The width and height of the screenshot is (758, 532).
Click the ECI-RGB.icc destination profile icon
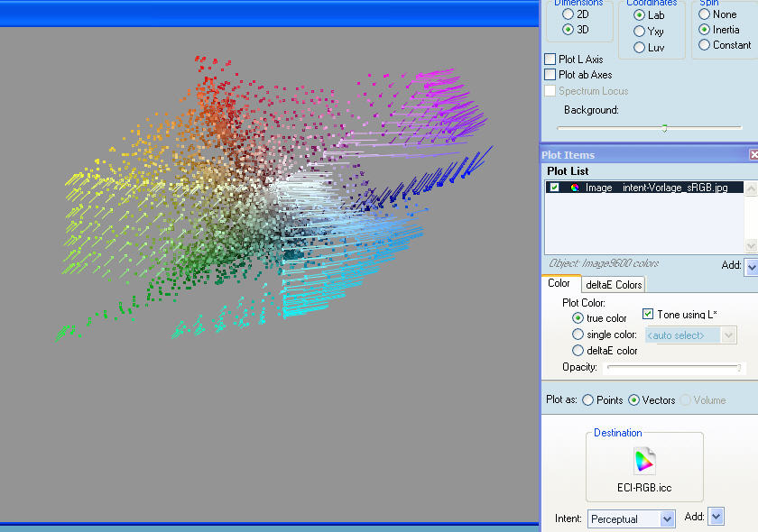(x=644, y=462)
